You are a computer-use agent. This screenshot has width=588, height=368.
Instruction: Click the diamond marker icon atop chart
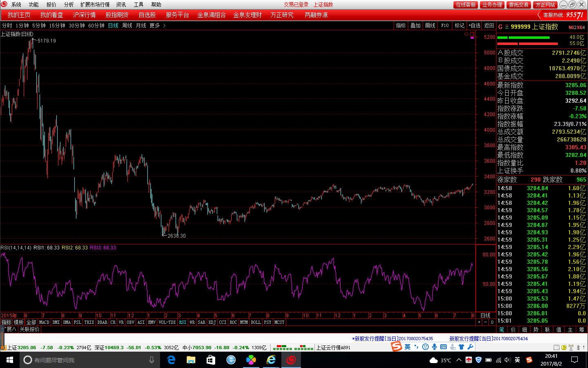pyautogui.click(x=466, y=34)
